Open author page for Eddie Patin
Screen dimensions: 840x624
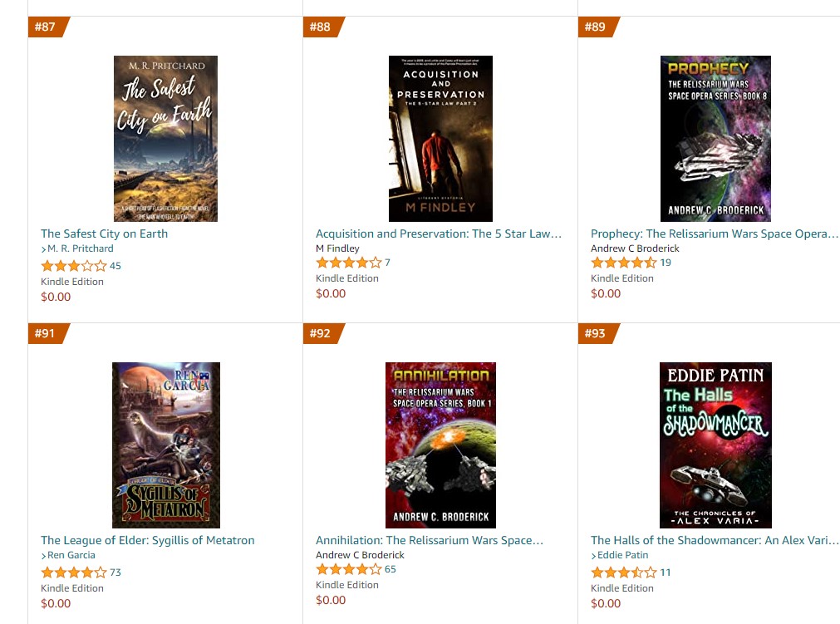click(622, 555)
